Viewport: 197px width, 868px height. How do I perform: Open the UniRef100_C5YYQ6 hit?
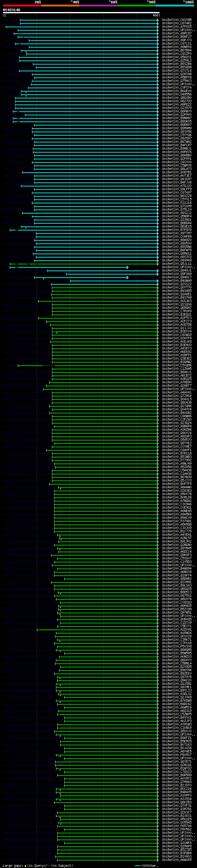pos(177,135)
